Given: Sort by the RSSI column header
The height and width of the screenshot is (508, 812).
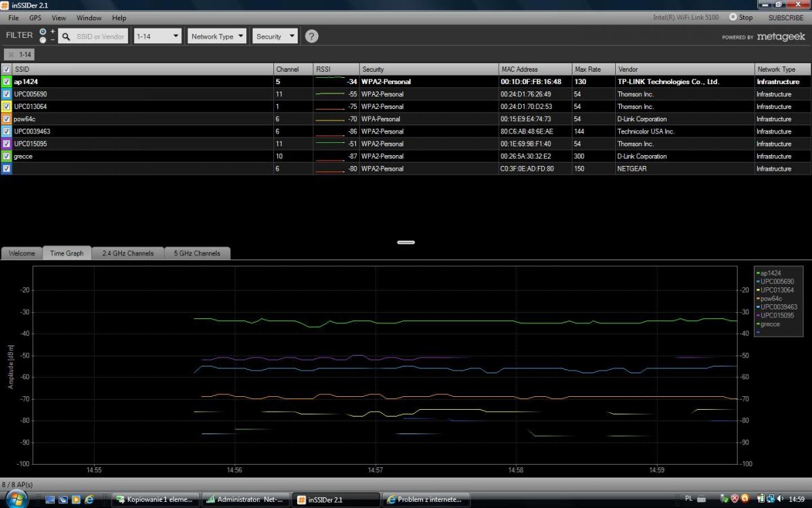Looking at the screenshot, I should coord(336,69).
